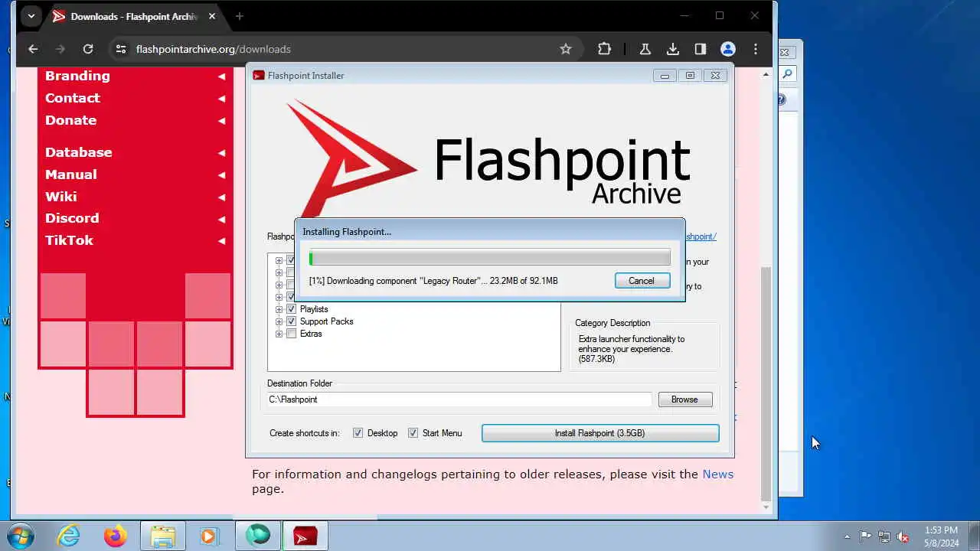Viewport: 980px width, 551px height.
Task: Open Chrome Labs flask icon
Action: tap(645, 49)
